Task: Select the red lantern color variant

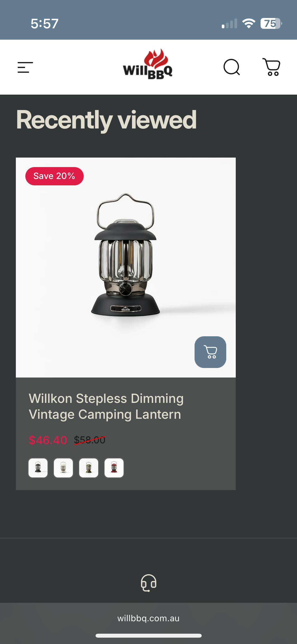Action: pos(114,468)
